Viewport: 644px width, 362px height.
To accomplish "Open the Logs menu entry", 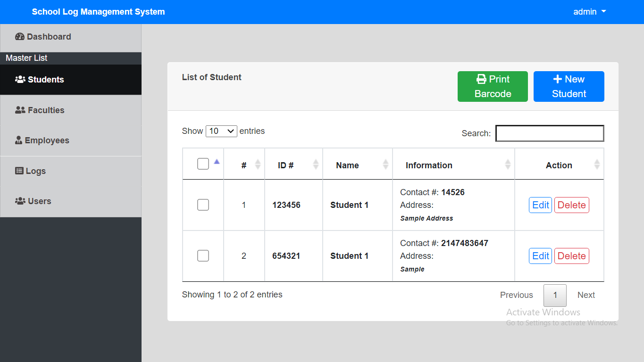I will [x=35, y=171].
